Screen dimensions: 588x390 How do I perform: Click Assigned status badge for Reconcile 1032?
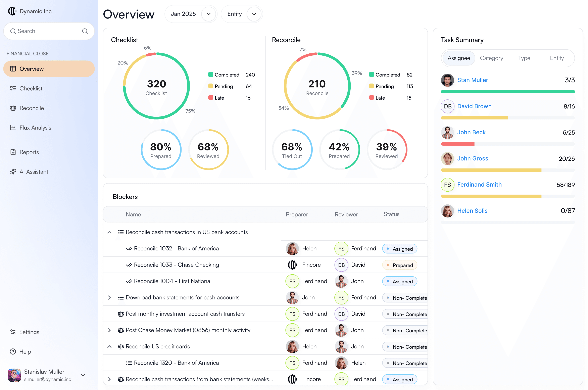(x=399, y=249)
